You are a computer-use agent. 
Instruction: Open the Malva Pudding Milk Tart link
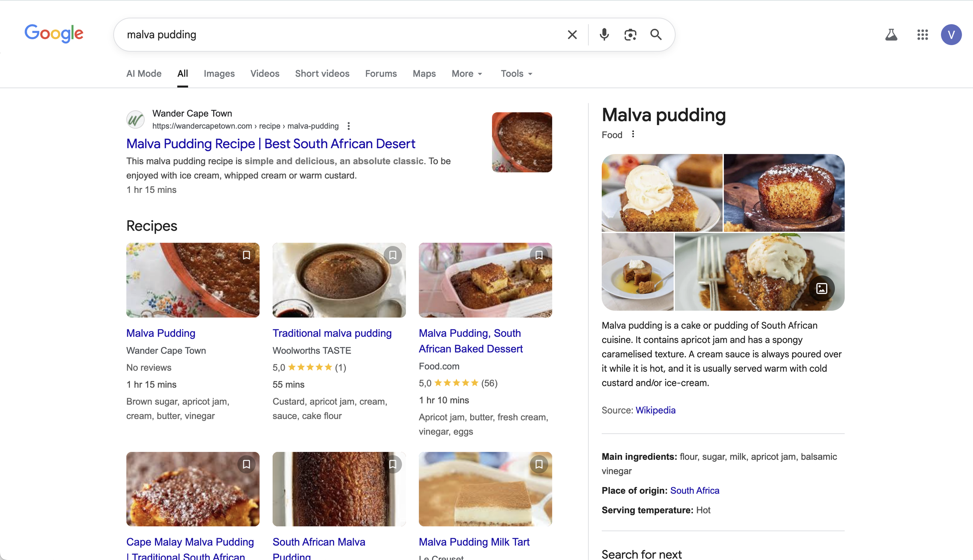[x=474, y=542]
